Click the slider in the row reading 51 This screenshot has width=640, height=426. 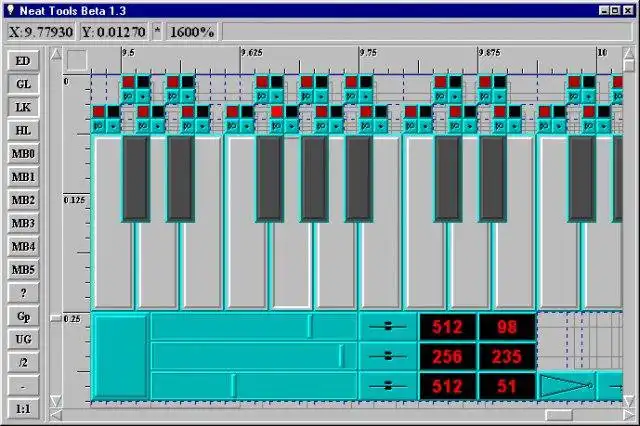point(254,386)
